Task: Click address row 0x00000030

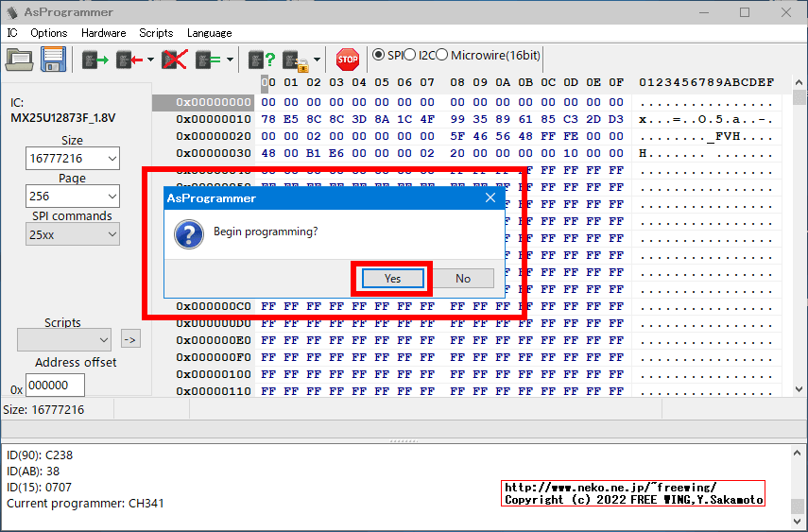Action: (214, 153)
